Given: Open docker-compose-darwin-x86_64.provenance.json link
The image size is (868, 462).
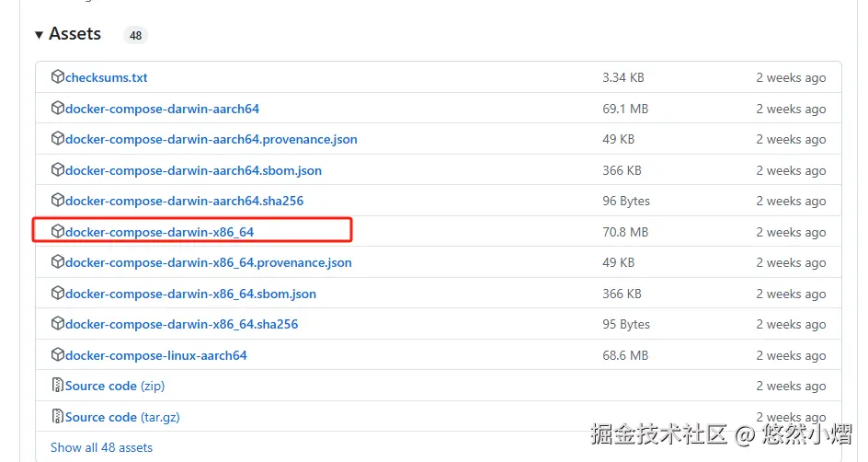Looking at the screenshot, I should coord(208,262).
